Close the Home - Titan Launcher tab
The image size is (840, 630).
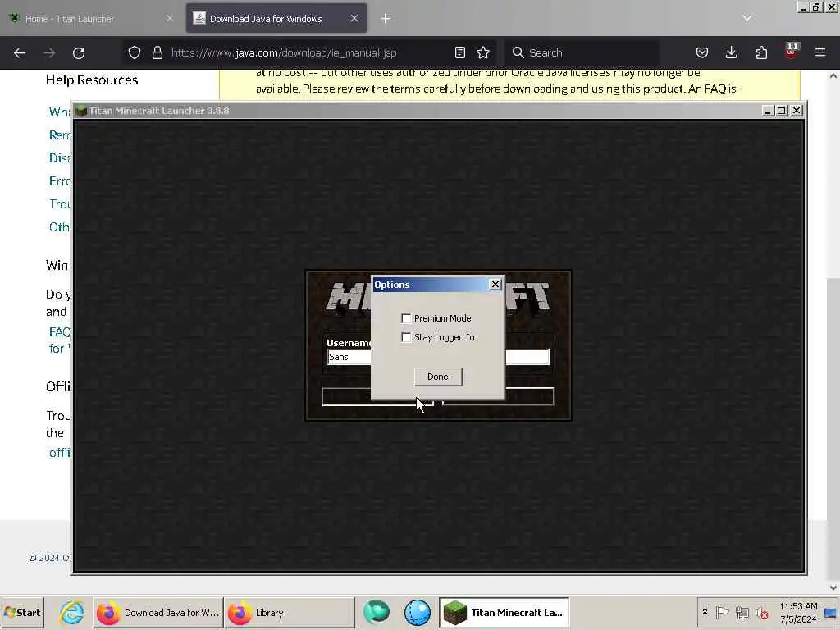tap(169, 18)
